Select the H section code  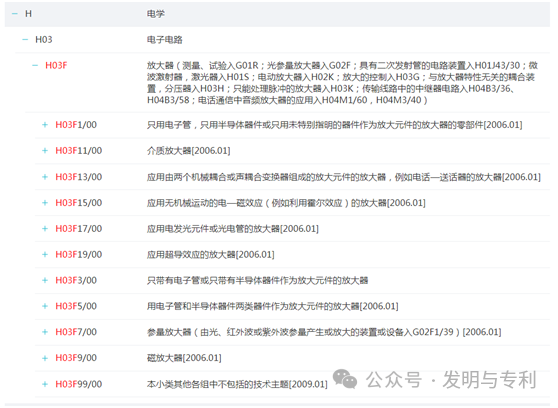pyautogui.click(x=28, y=14)
